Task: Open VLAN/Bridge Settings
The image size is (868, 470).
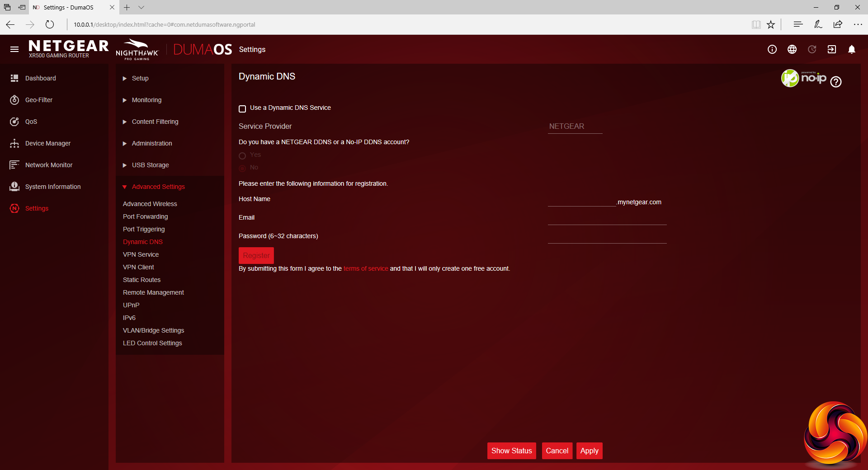Action: pos(154,330)
